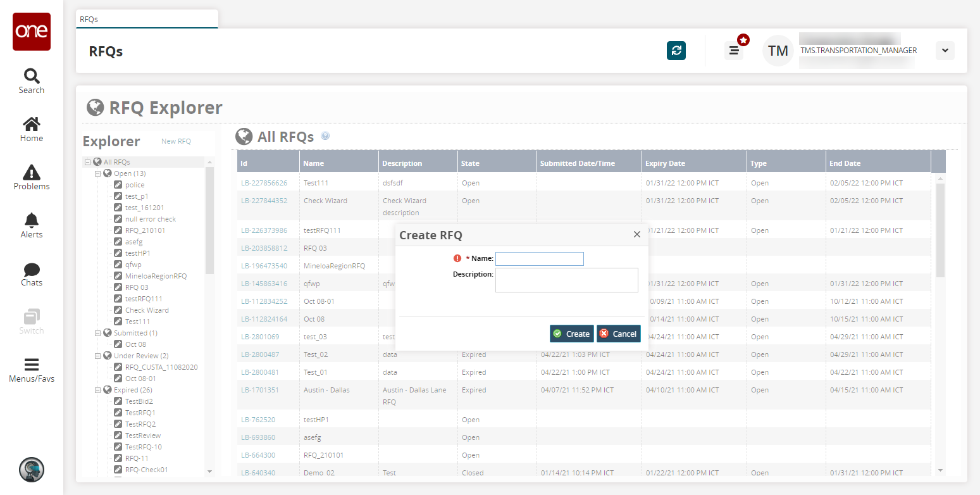
Task: Open the Problems warning icon
Action: point(31,177)
